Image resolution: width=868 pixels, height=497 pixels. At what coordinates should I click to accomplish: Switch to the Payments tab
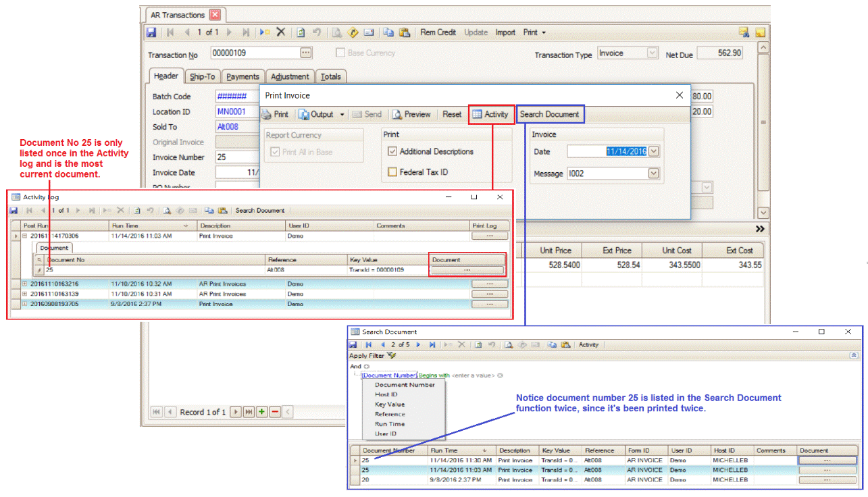point(242,77)
